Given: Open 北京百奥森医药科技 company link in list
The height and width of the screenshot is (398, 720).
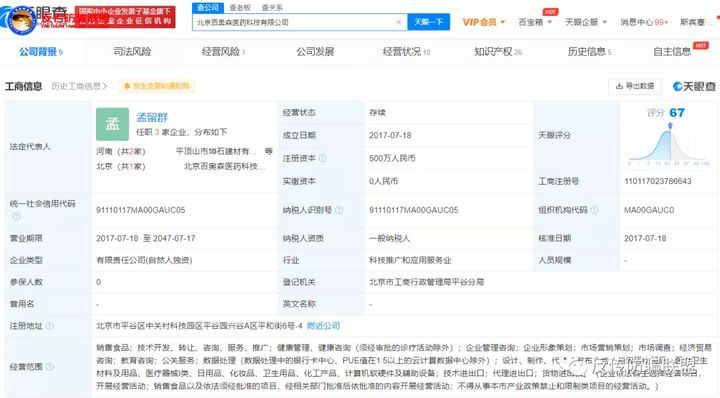Looking at the screenshot, I should coord(225,166).
